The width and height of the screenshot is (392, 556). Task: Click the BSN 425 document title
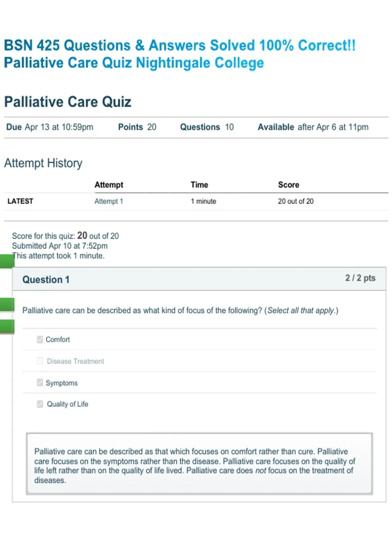click(x=180, y=54)
